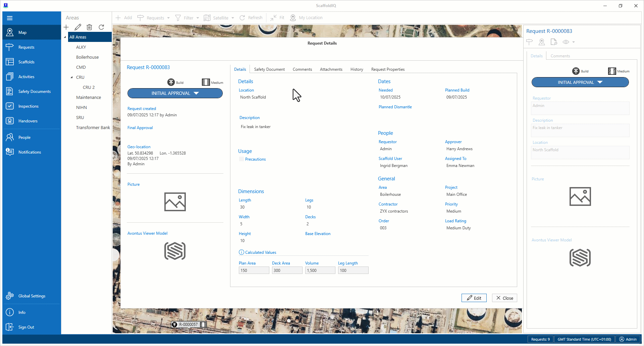Open Inspections from sidebar
This screenshot has height=346, width=644.
[28, 106]
